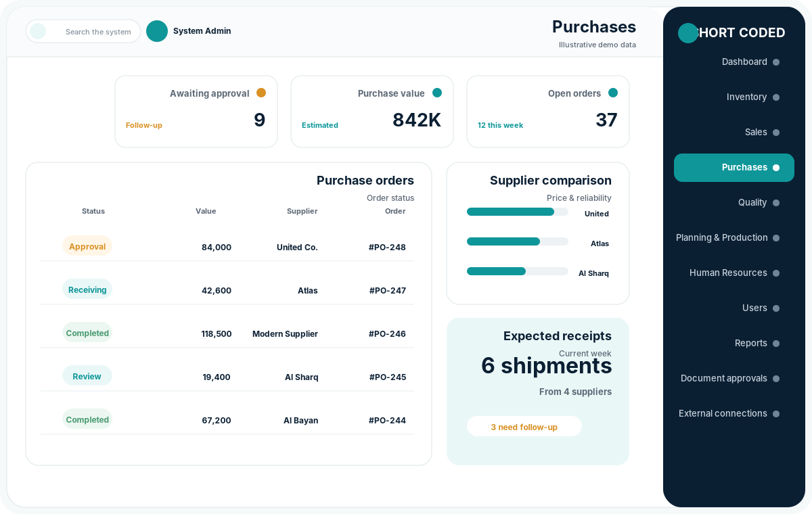Click the 118,500 value cell
This screenshot has height=514, width=812.
(217, 334)
